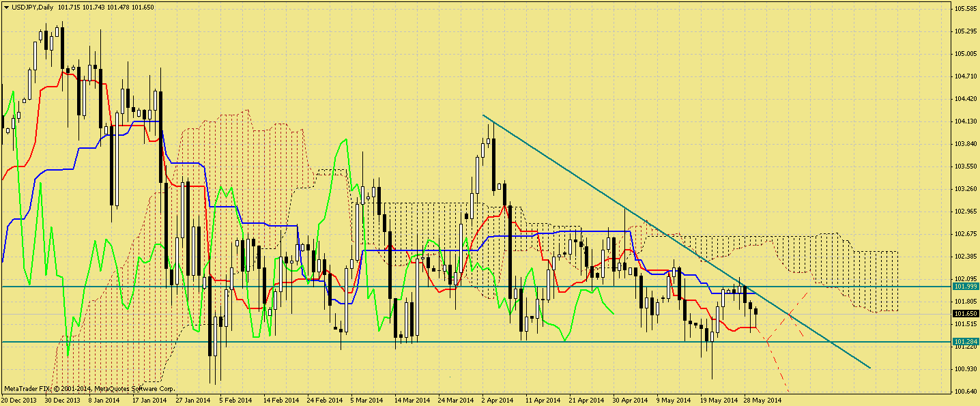The image size is (980, 406).
Task: Click the 105.585 label on the price scale
Action: (x=964, y=9)
